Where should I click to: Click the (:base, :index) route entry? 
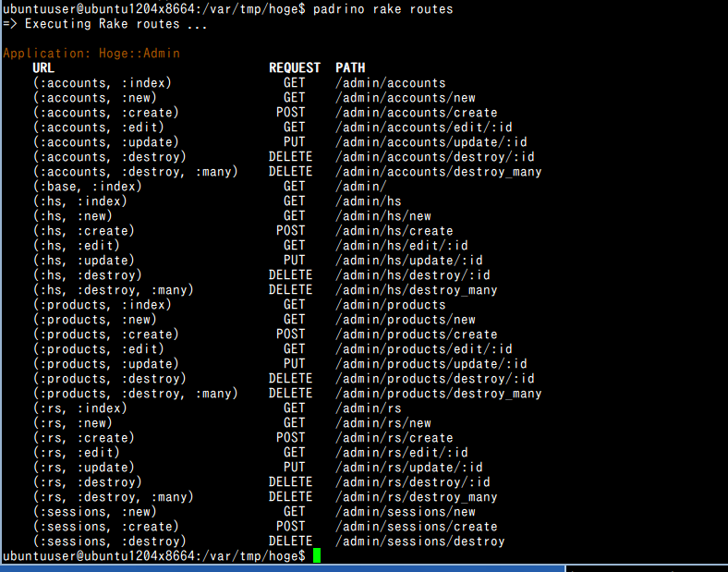pos(87,186)
